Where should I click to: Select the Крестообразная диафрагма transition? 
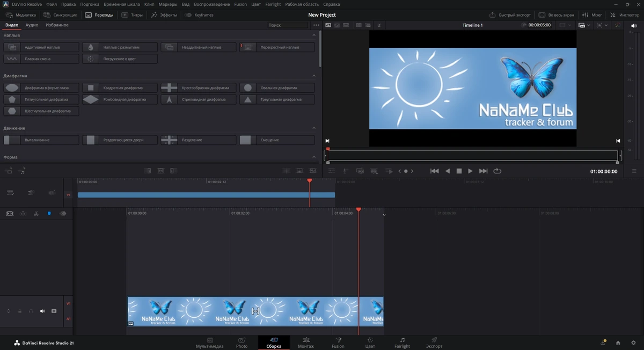[x=199, y=87]
